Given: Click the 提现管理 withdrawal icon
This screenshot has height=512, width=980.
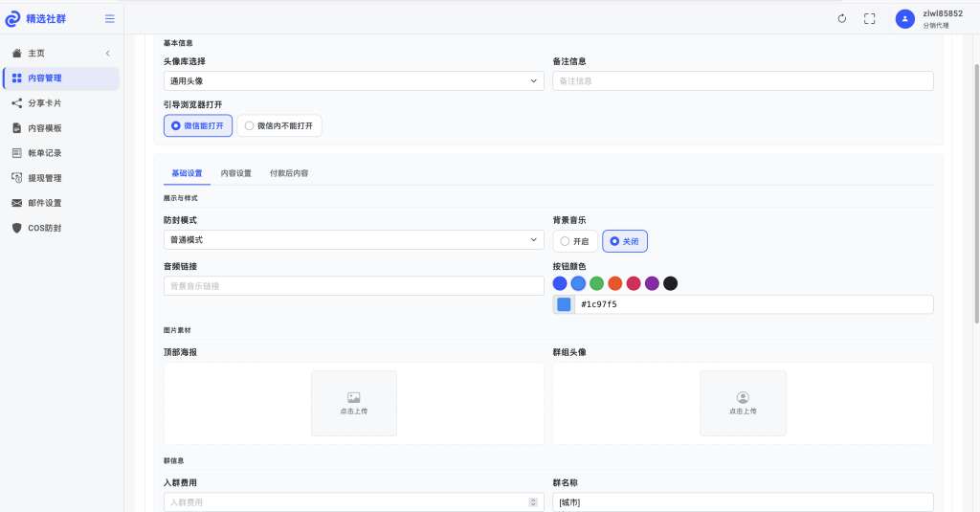Looking at the screenshot, I should click(17, 178).
